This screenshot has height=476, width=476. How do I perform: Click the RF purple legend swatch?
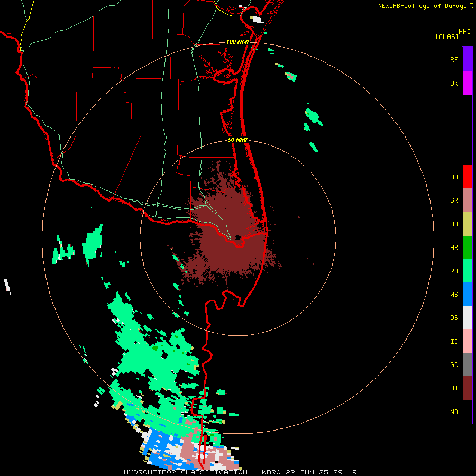point(467,59)
